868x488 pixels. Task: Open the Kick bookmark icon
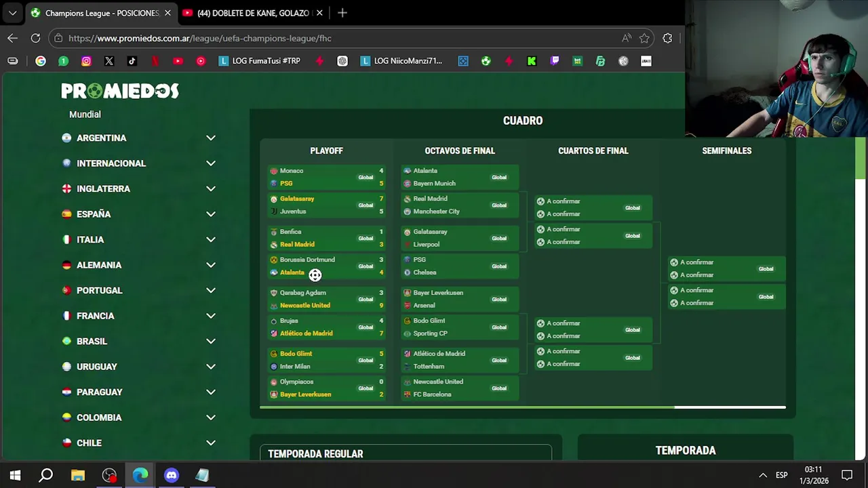click(x=532, y=61)
